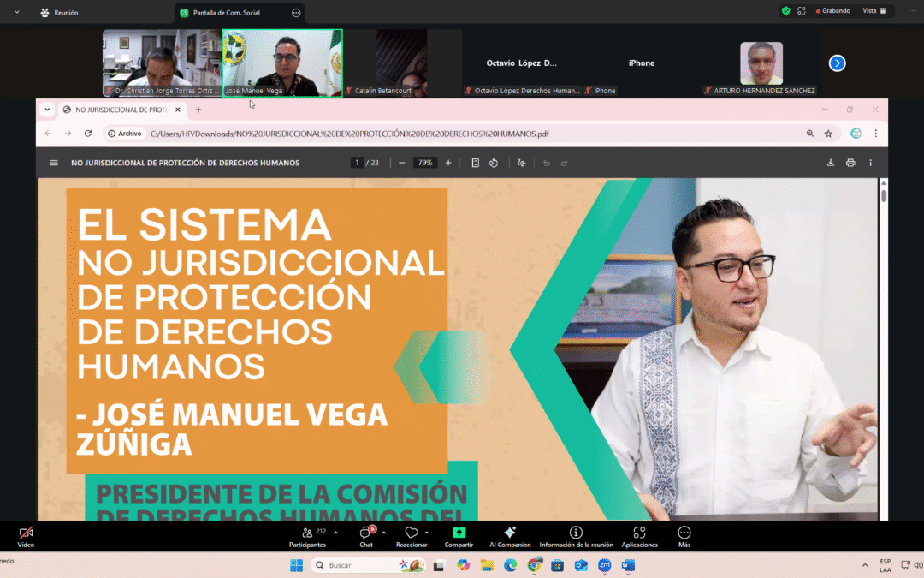Expand the Participantes options arrow
Viewport: 924px width, 578px height.
(x=335, y=533)
